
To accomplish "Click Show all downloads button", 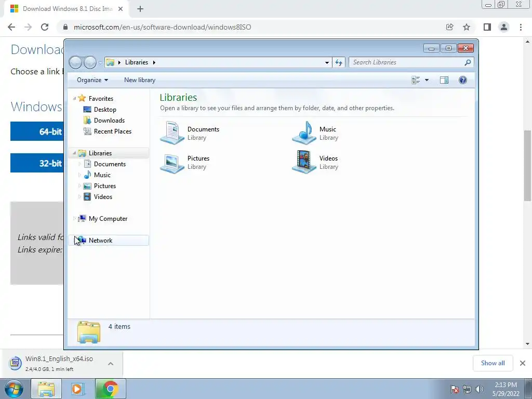I will 493,363.
